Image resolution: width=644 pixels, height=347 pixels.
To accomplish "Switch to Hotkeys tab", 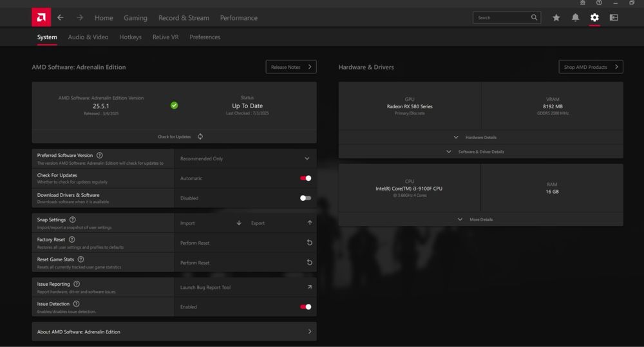I will click(x=130, y=37).
